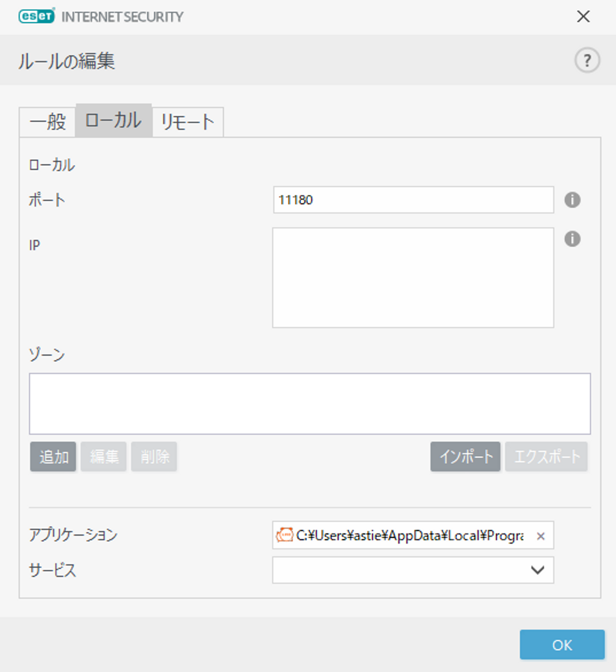Click the アプリケーション path text field
Image resolution: width=616 pixels, height=672 pixels.
click(x=409, y=536)
